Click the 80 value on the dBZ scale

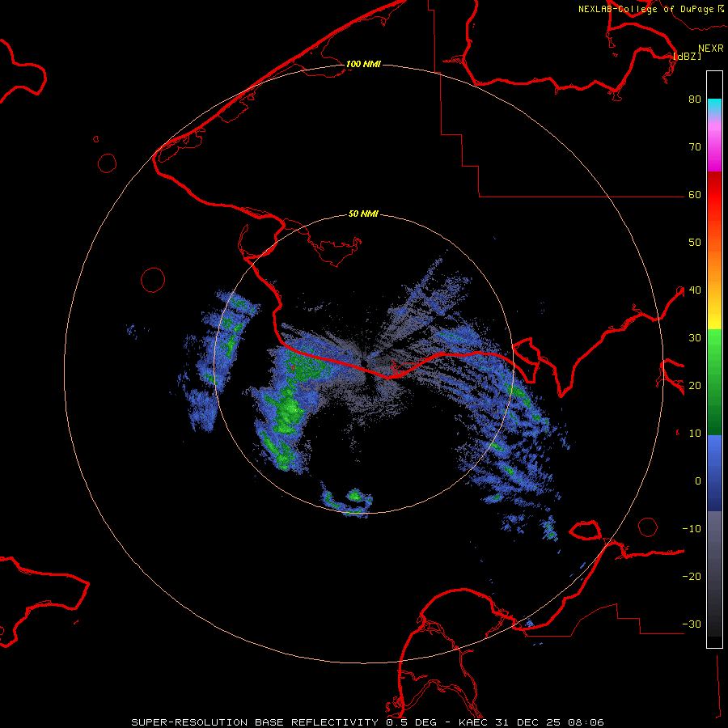point(695,99)
